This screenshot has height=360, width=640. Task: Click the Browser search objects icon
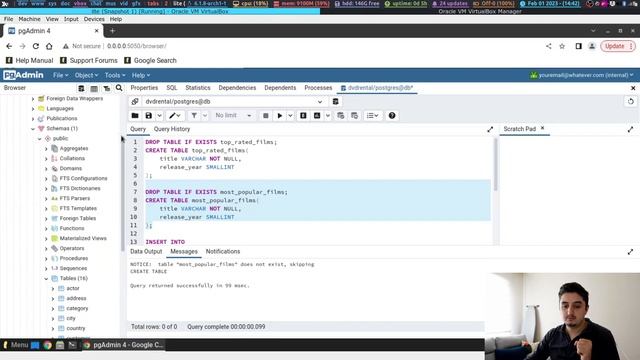pyautogui.click(x=119, y=88)
